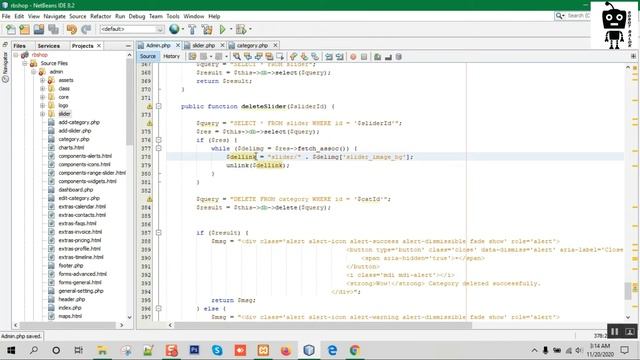Click the New File toolbar icon

click(x=11, y=29)
